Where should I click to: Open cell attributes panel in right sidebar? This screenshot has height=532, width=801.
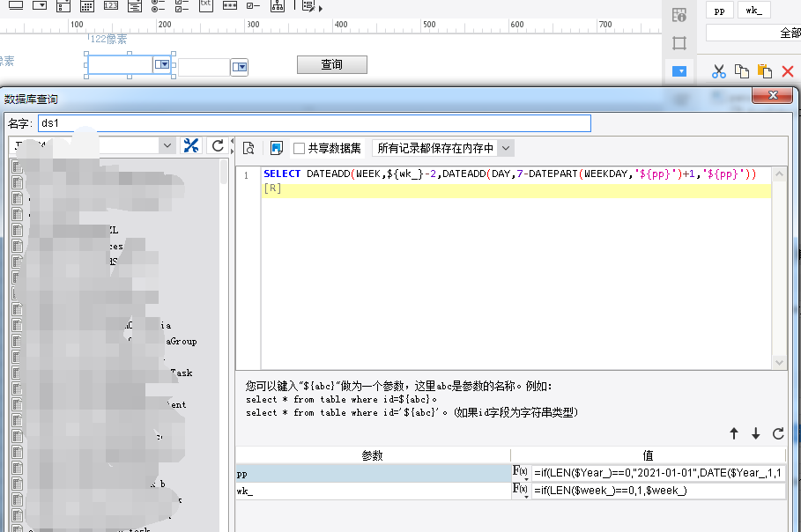coord(679,15)
